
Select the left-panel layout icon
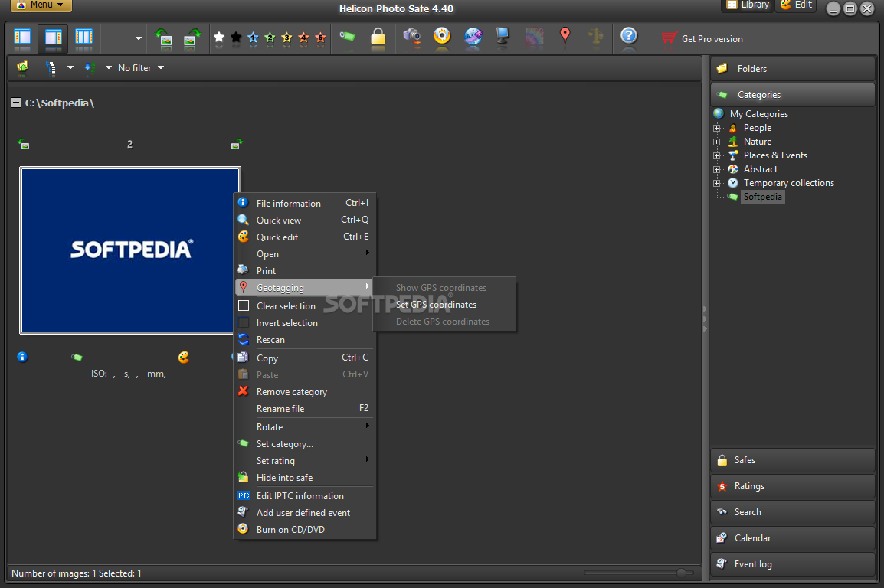point(22,38)
